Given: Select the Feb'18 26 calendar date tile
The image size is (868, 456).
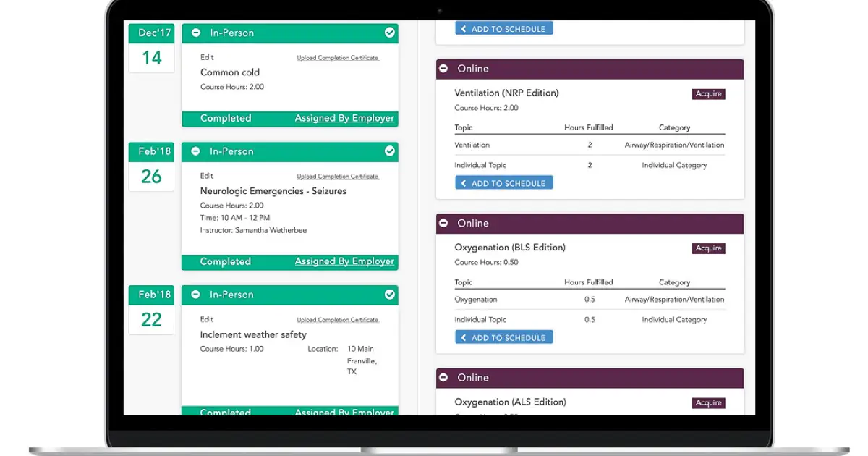Looking at the screenshot, I should (x=151, y=167).
